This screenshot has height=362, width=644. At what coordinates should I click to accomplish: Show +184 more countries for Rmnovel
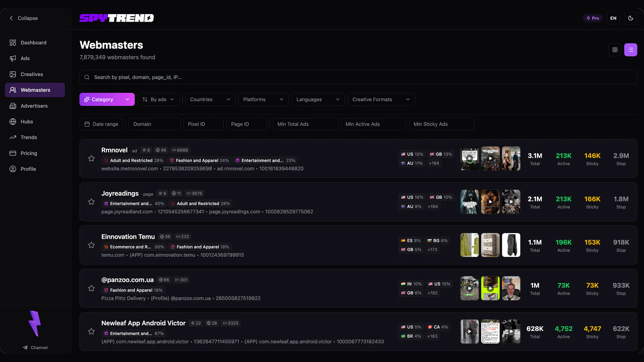point(434,163)
